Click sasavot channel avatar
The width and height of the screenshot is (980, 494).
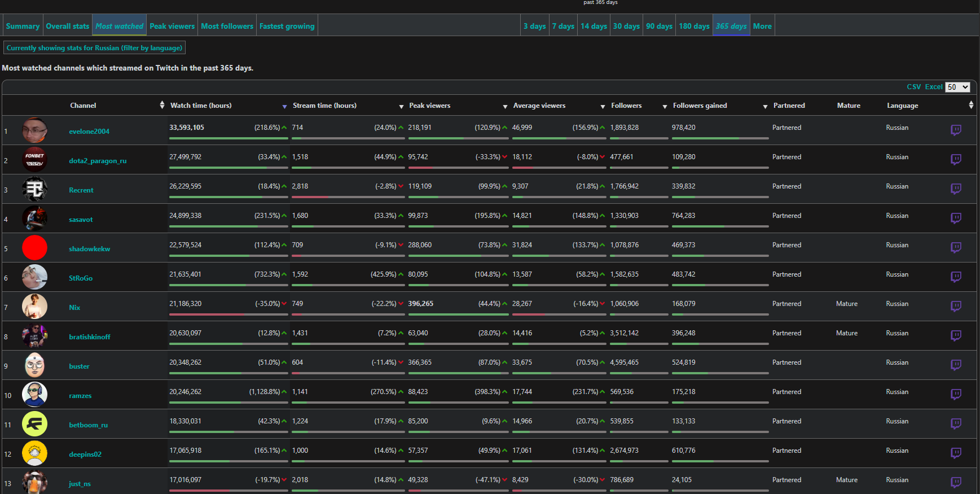[34, 218]
